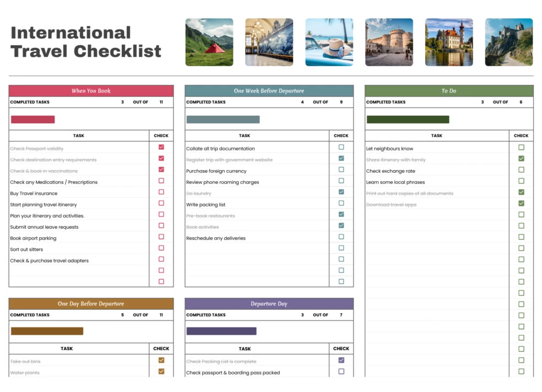Uncheck the Book activities checkbox
Screen dimensions: 542x392
coord(341,226)
